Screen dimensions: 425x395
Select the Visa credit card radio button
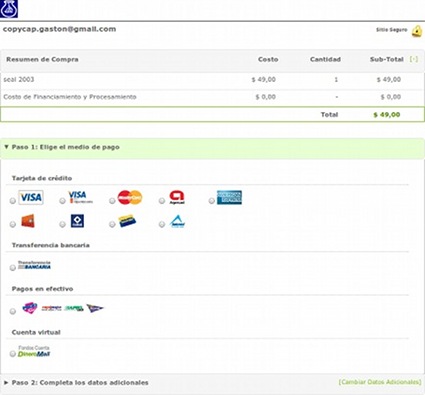13,201
